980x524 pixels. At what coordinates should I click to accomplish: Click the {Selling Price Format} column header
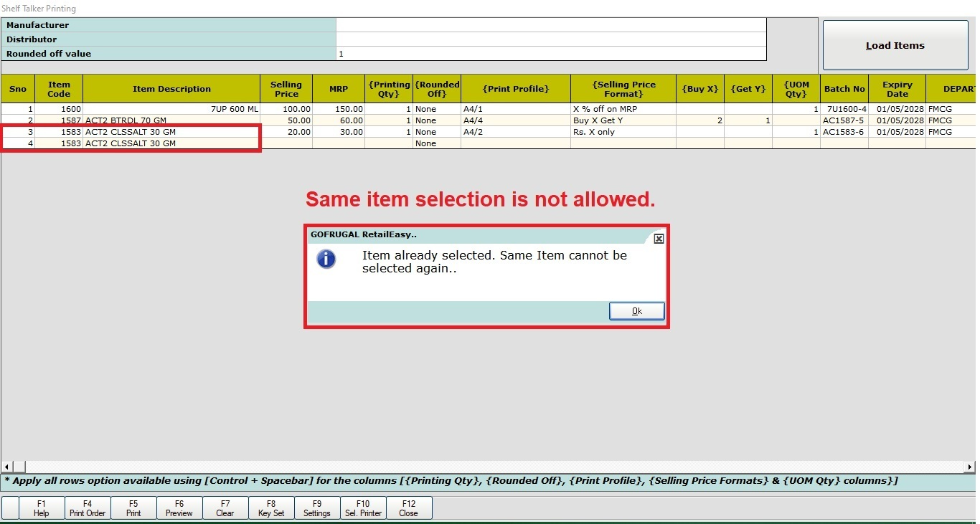[623, 89]
